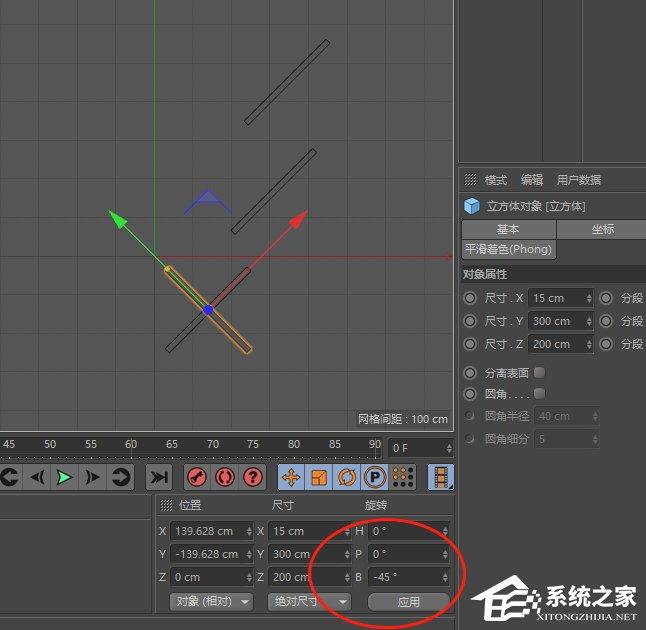
Task: Enable the 圆角 checkbox
Action: point(539,393)
